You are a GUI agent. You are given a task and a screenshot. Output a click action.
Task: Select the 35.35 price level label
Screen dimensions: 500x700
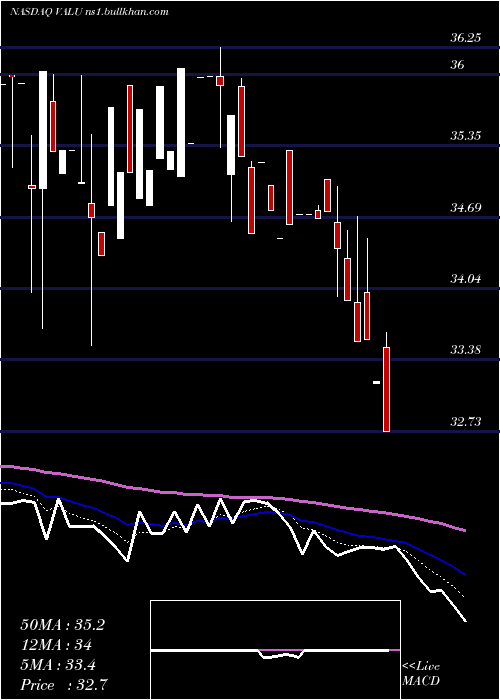click(x=466, y=136)
